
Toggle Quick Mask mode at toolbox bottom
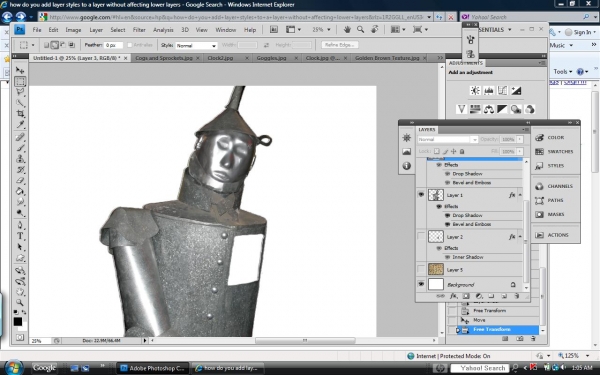[x=20, y=338]
